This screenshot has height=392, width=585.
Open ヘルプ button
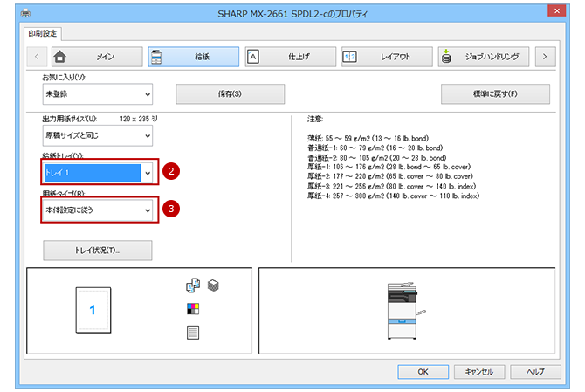535,372
